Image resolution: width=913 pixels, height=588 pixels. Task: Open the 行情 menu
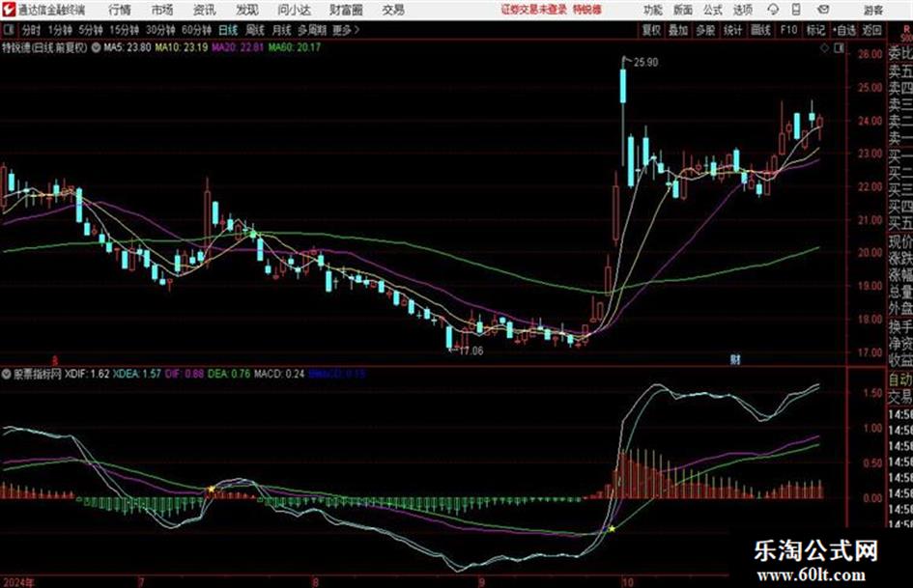pyautogui.click(x=120, y=10)
